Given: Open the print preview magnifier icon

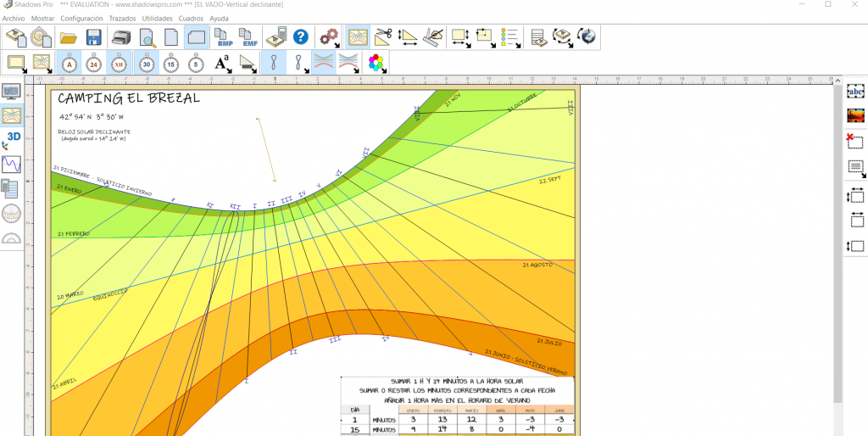Looking at the screenshot, I should click(x=147, y=36).
